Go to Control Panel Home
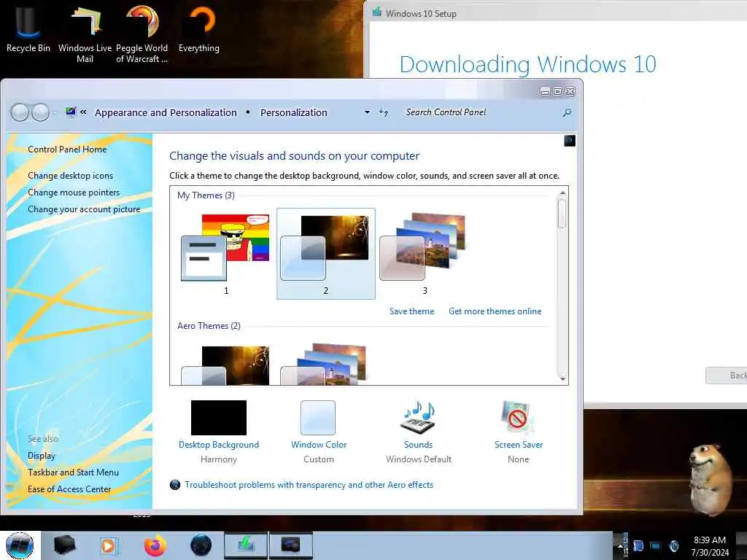Screen dimensions: 747x560 (x=67, y=149)
